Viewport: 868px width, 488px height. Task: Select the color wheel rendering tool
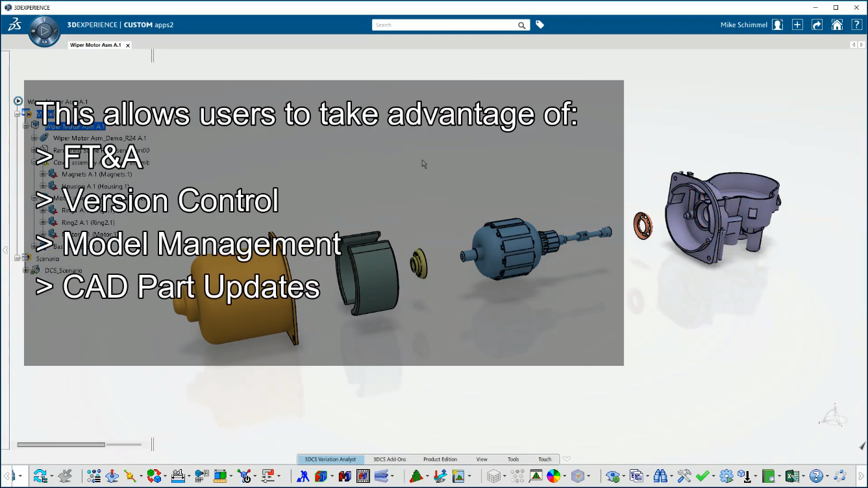[x=554, y=476]
